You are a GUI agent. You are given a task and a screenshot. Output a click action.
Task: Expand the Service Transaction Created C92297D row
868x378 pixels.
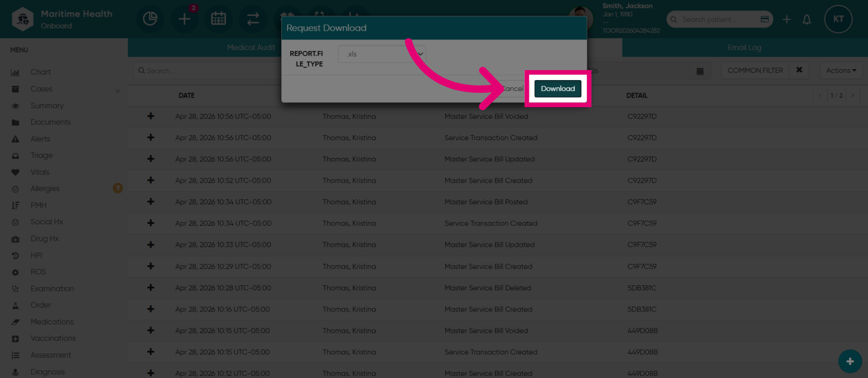tap(151, 137)
